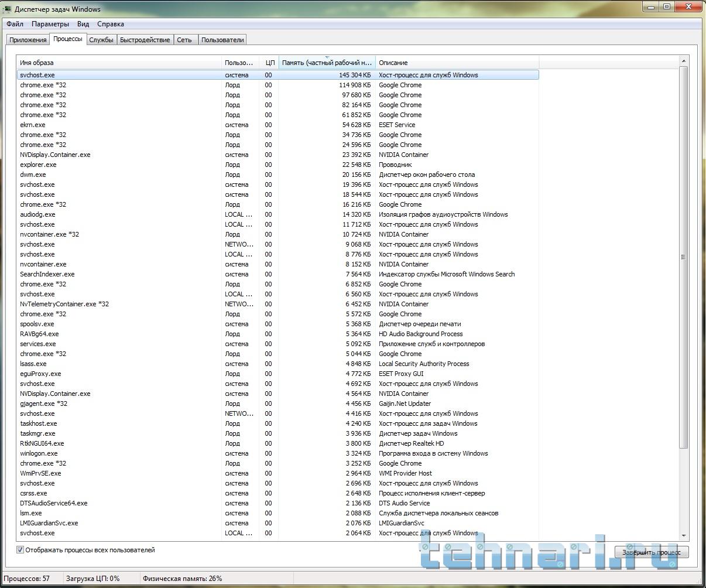Sort by Имя образа column header
The image size is (706, 588).
coord(119,63)
